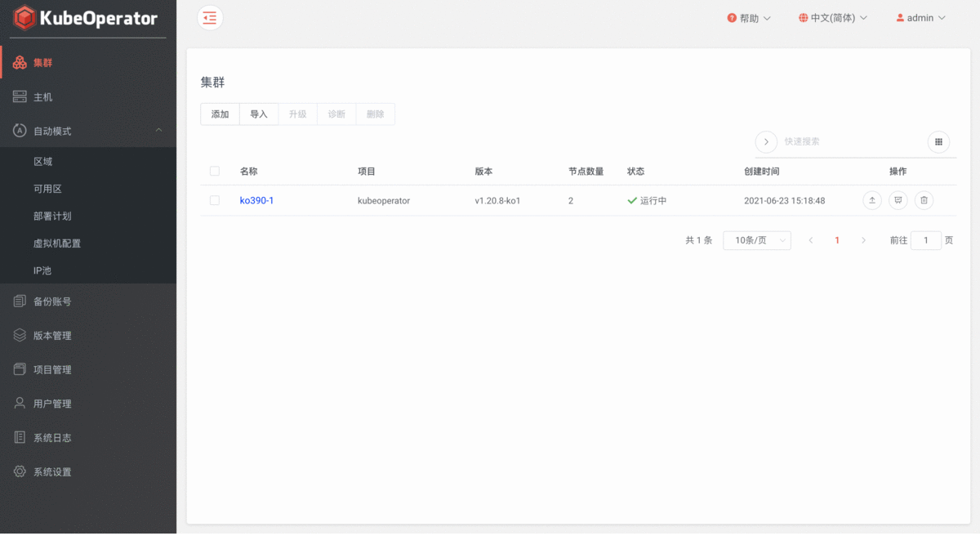This screenshot has width=980, height=536.
Task: Click the 备份账号 backup account icon
Action: pos(20,301)
